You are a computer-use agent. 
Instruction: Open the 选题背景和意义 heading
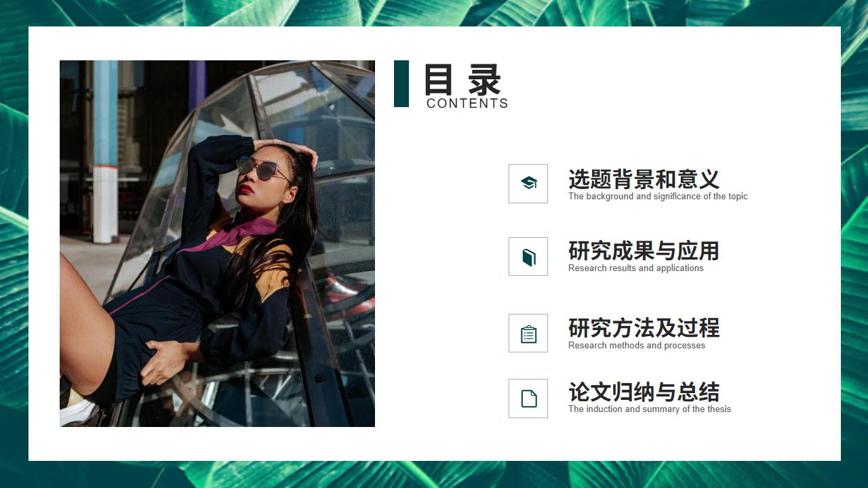coord(644,180)
